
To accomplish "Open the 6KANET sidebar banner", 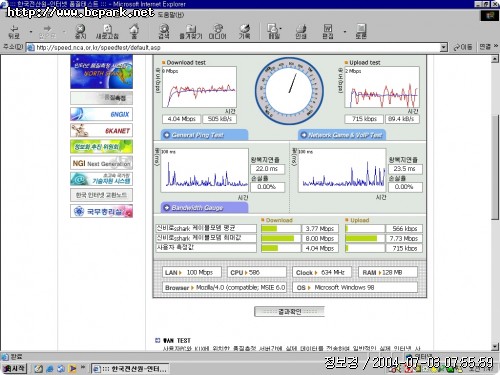I will (x=101, y=130).
